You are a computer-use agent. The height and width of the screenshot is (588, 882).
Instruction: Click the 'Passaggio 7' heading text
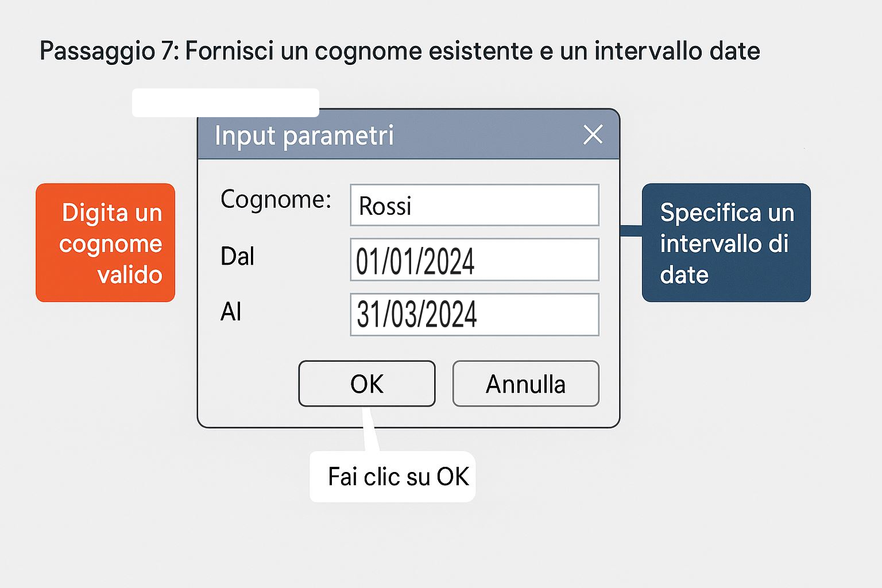(x=400, y=51)
